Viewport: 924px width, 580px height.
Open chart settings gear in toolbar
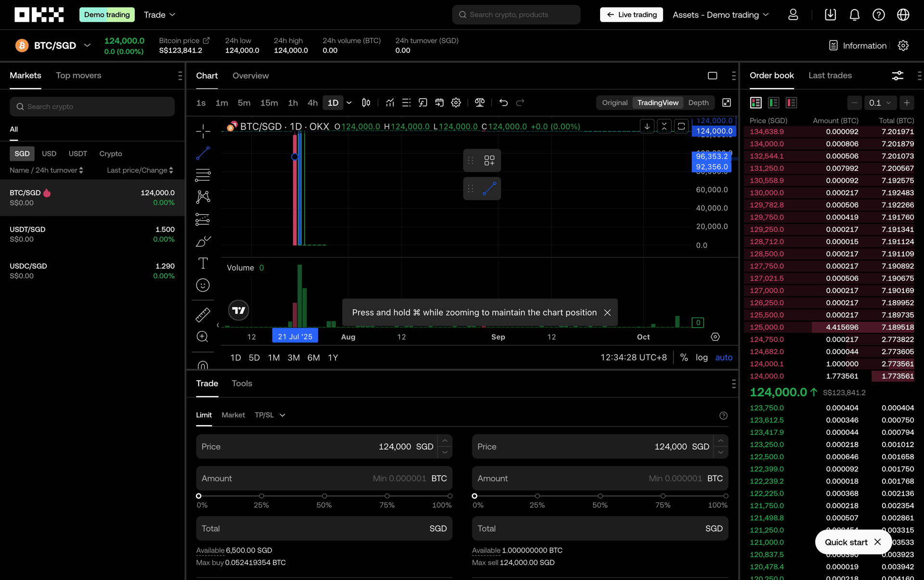coord(456,103)
